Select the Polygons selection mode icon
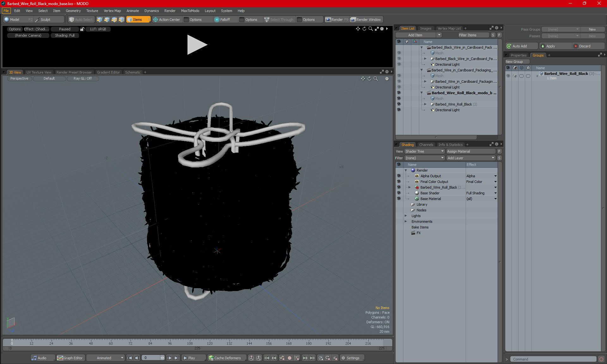Image resolution: width=607 pixels, height=364 pixels. [x=114, y=20]
